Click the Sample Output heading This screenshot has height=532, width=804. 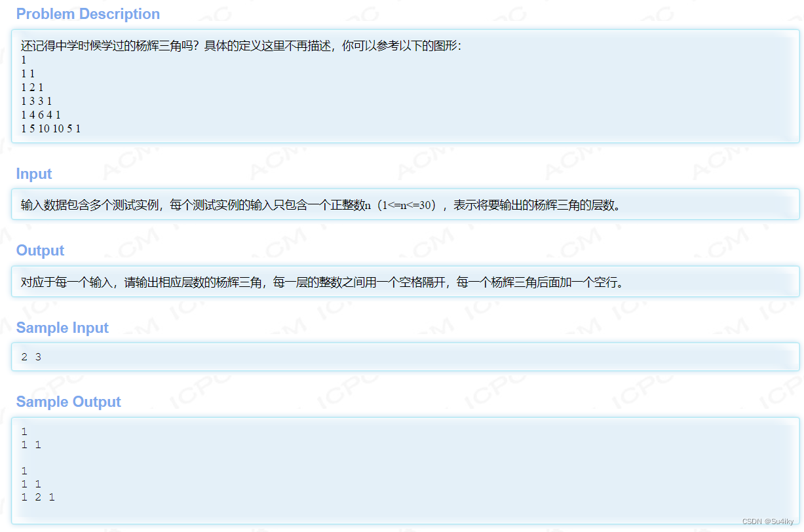68,402
